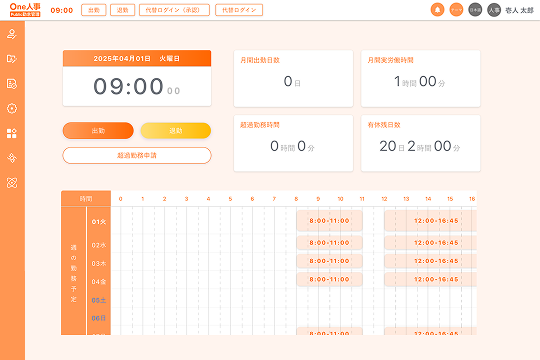Open the person-check sidebar icon
The width and height of the screenshot is (540, 360).
[12, 34]
